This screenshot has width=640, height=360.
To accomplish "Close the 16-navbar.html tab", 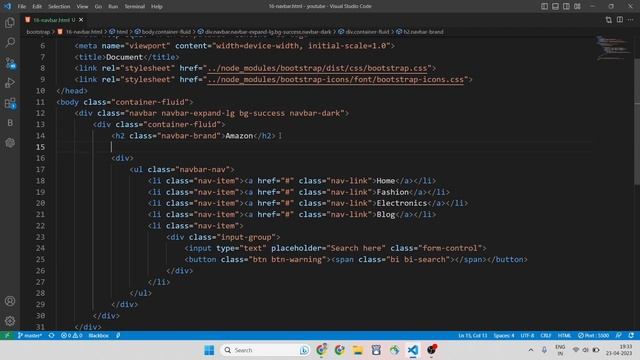I will [x=81, y=20].
